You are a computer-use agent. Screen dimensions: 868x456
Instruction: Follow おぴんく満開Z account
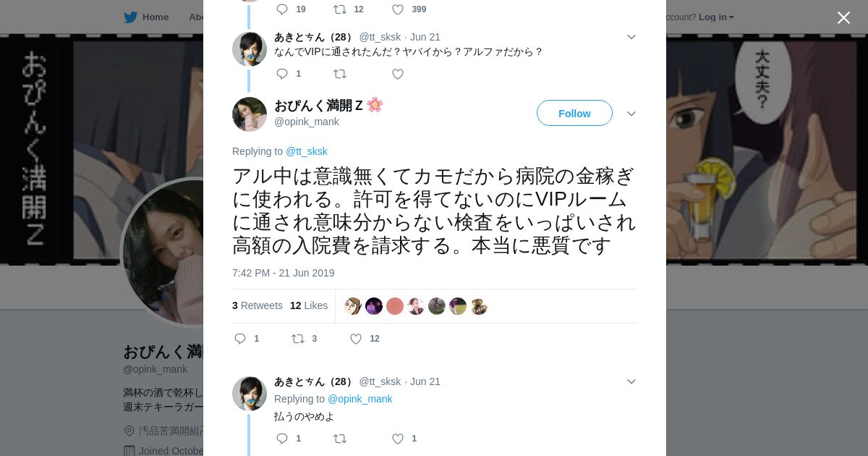pyautogui.click(x=574, y=113)
